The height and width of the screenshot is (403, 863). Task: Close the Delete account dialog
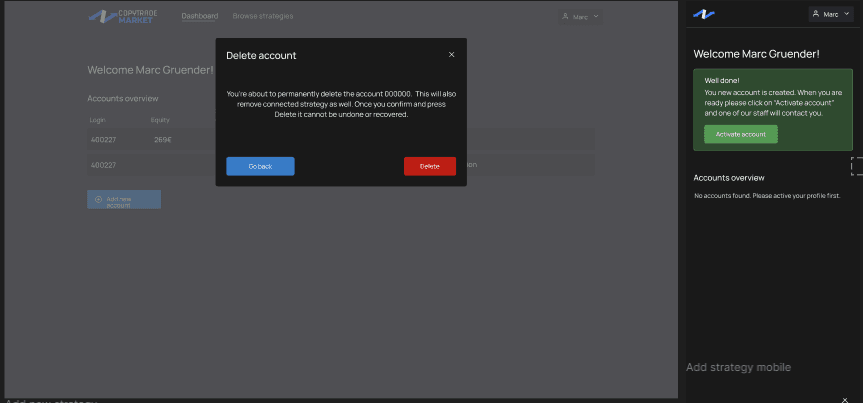click(451, 55)
